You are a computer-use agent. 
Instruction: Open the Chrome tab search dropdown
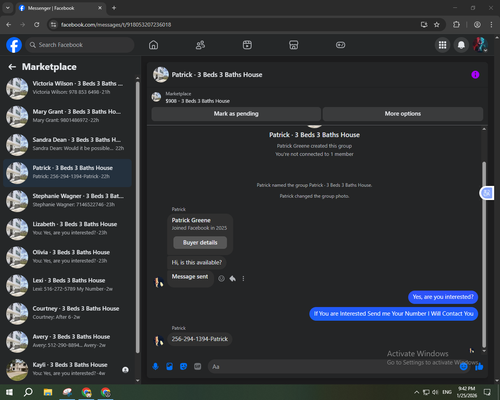8,8
